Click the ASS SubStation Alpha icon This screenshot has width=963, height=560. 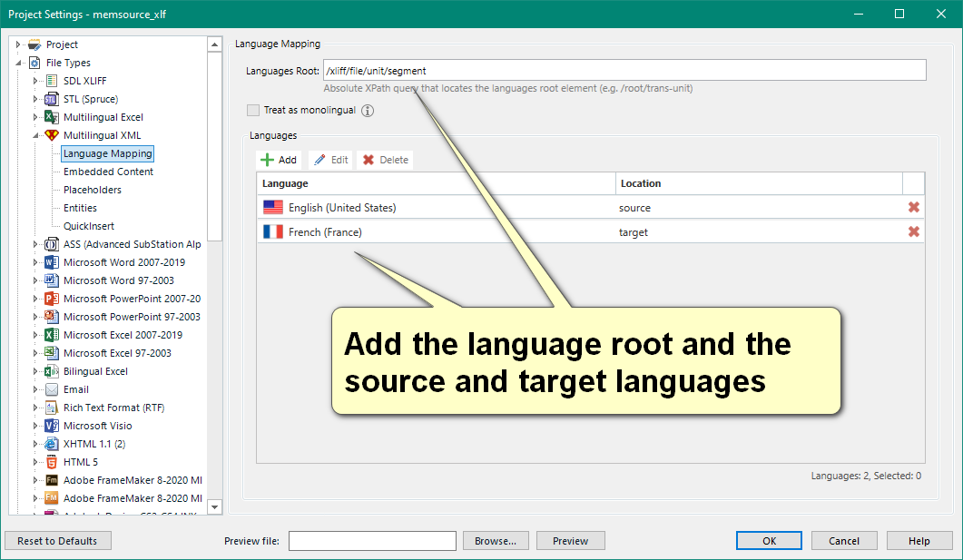(x=52, y=244)
